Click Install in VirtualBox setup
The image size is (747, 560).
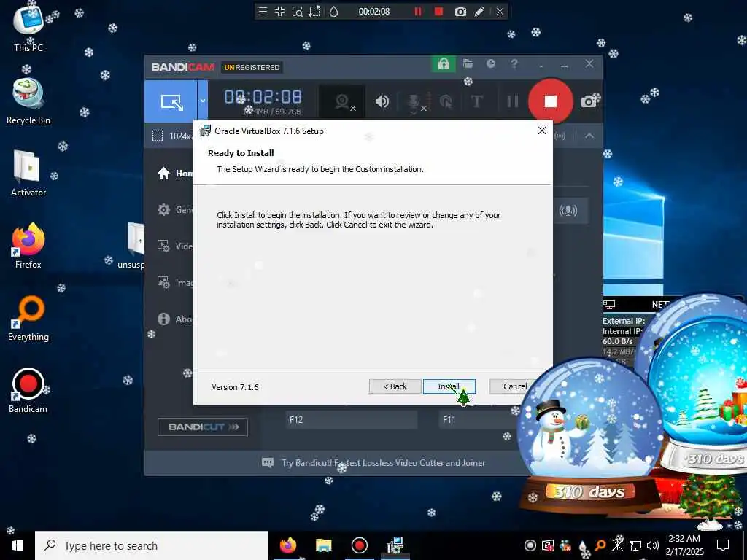click(449, 386)
